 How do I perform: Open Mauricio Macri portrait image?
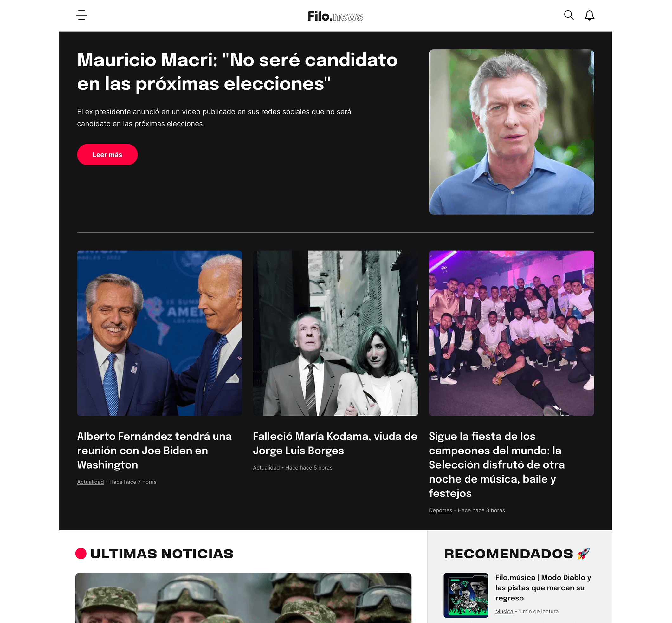(x=511, y=132)
